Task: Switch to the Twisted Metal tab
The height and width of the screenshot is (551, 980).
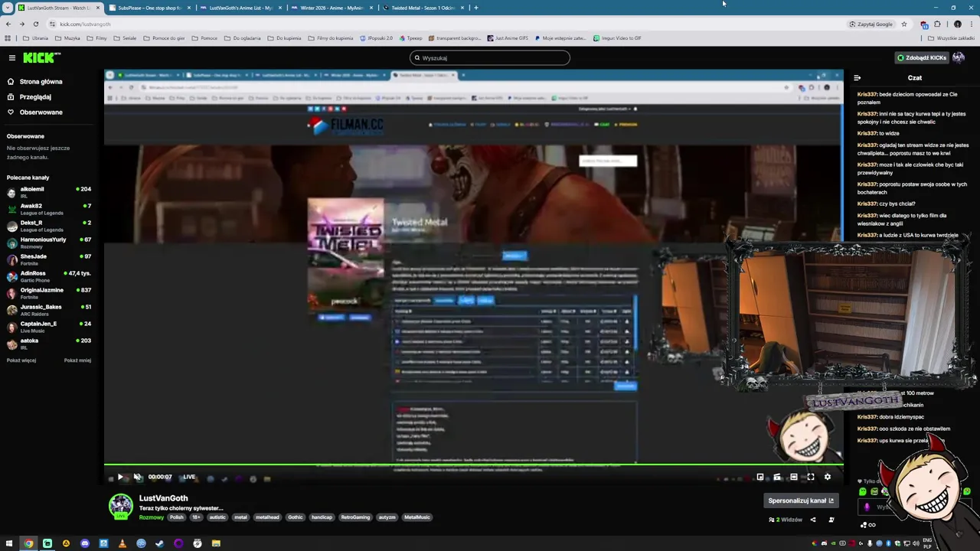Action: click(x=423, y=8)
